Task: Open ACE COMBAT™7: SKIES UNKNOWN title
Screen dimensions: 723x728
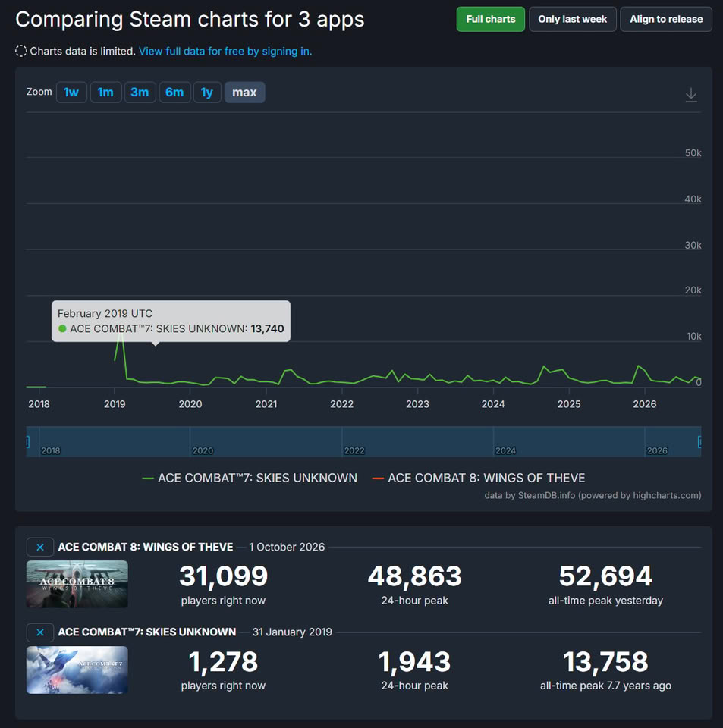Action: pos(146,632)
